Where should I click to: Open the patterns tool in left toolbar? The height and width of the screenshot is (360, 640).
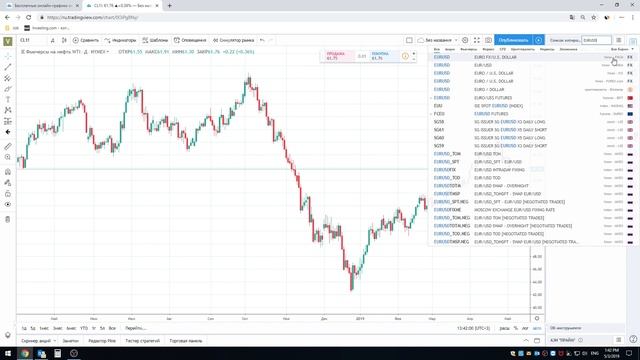8,110
